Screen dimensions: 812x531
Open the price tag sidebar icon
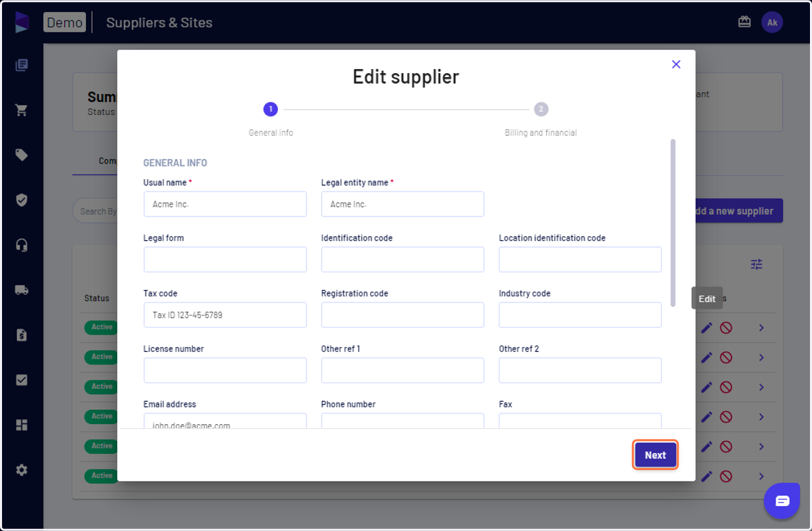tap(22, 155)
